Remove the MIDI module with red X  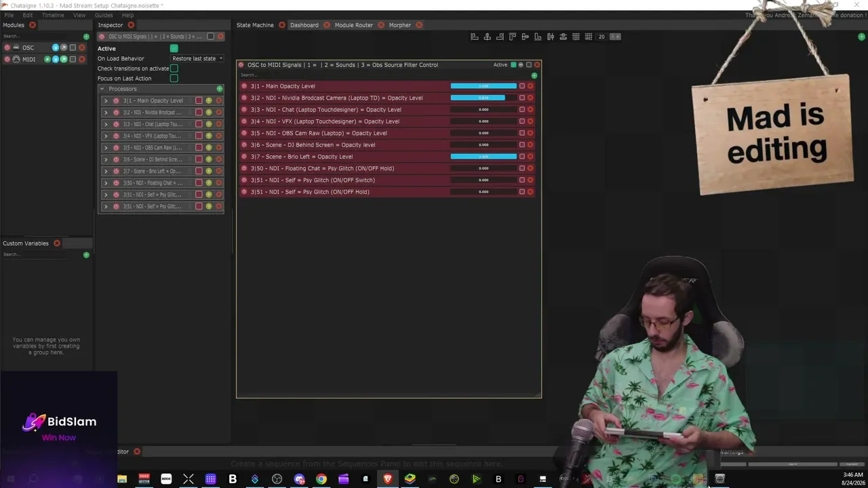tap(82, 59)
